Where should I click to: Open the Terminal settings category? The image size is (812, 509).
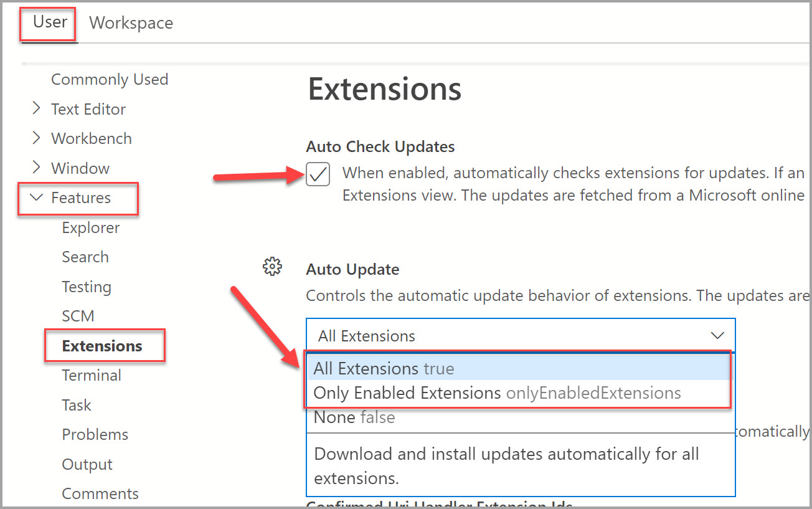click(x=92, y=376)
